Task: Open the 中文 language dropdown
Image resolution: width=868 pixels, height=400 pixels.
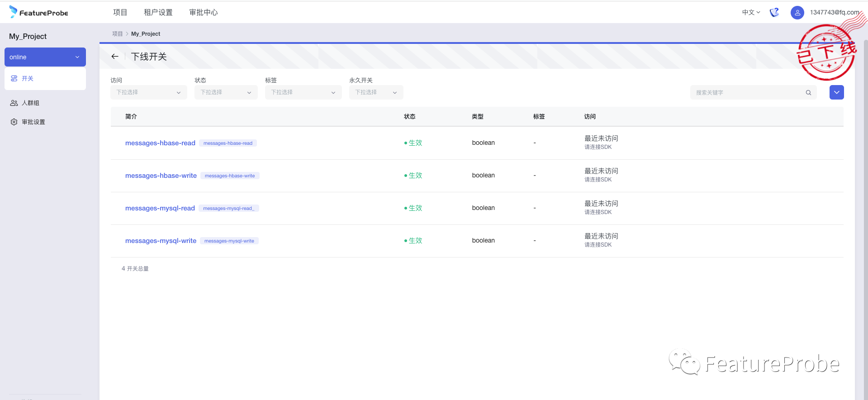Action: (x=751, y=12)
